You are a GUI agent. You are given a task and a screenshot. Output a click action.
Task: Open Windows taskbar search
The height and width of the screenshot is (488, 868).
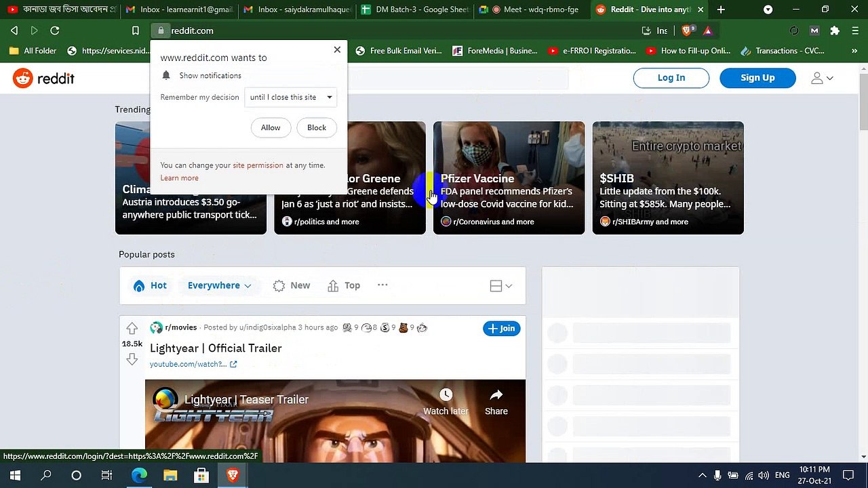pyautogui.click(x=46, y=476)
